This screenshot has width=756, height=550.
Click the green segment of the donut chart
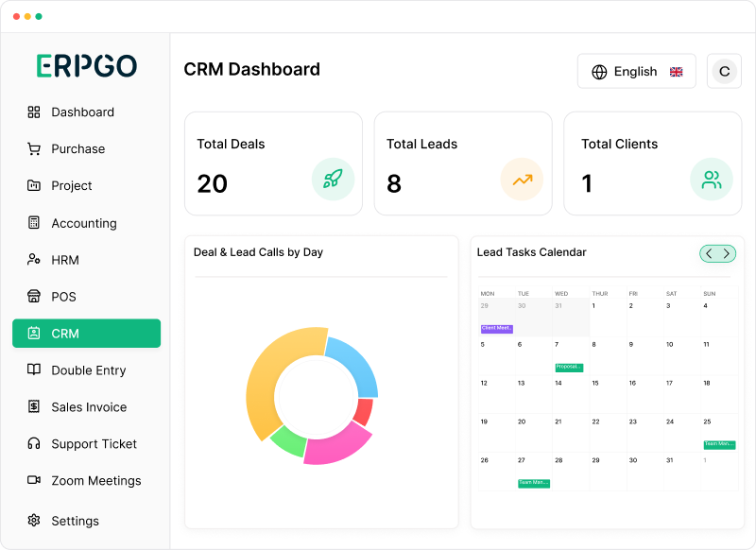click(290, 441)
